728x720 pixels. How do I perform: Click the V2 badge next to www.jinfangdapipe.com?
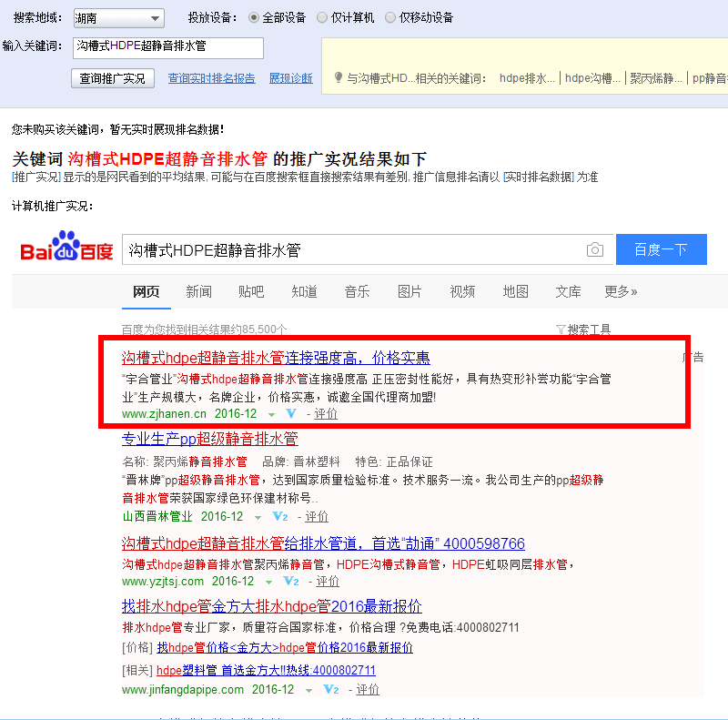[331, 689]
